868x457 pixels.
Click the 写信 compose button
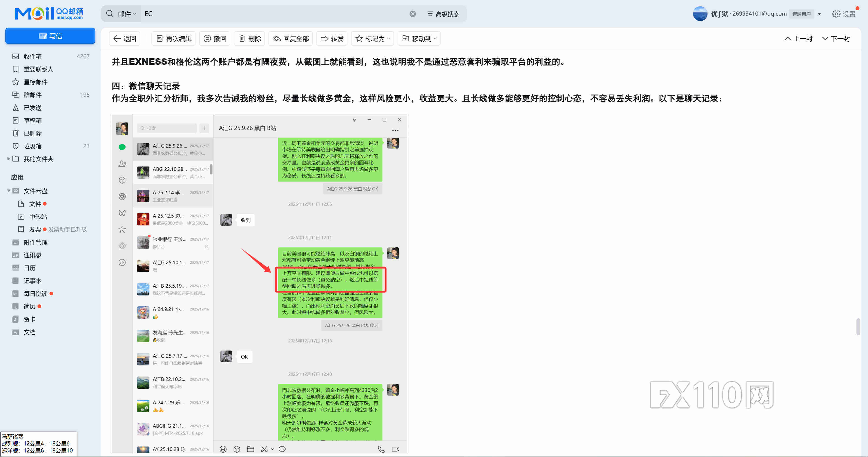50,36
